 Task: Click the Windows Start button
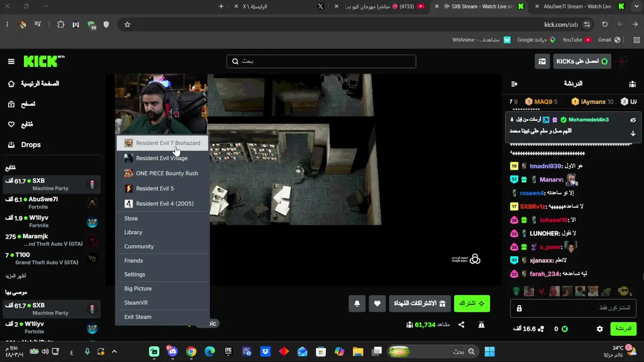[490, 351]
